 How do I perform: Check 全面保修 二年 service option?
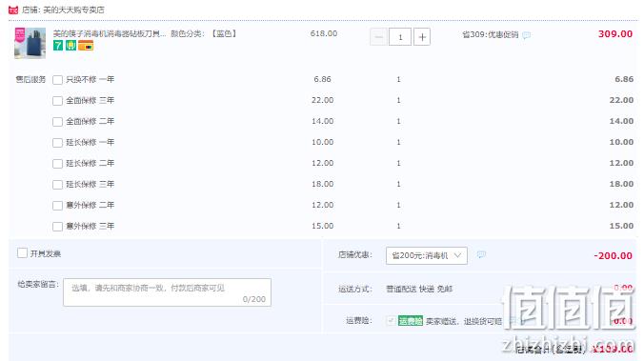57,122
